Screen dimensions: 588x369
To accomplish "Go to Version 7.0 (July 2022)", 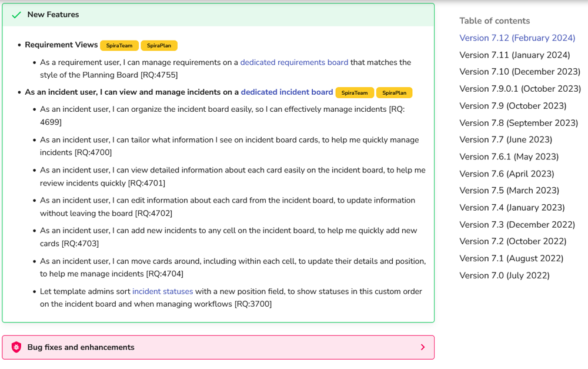I will 504,275.
